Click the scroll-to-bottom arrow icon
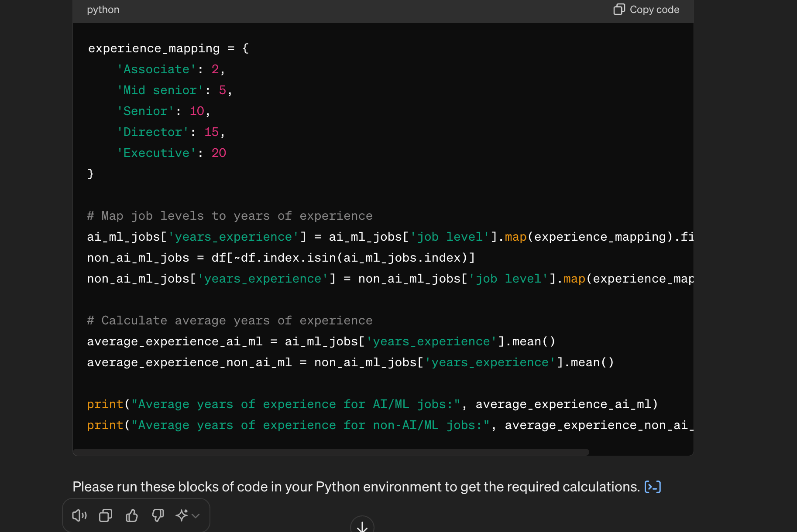The height and width of the screenshot is (532, 797). point(361,526)
